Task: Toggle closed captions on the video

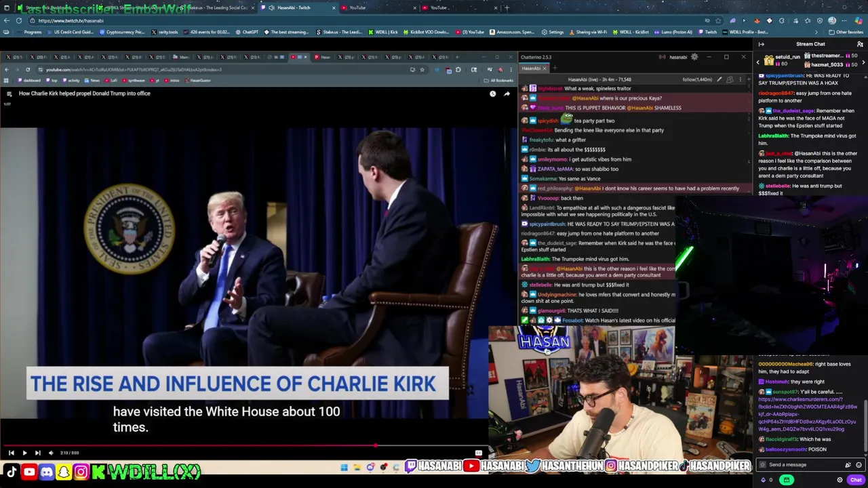Action: click(479, 453)
